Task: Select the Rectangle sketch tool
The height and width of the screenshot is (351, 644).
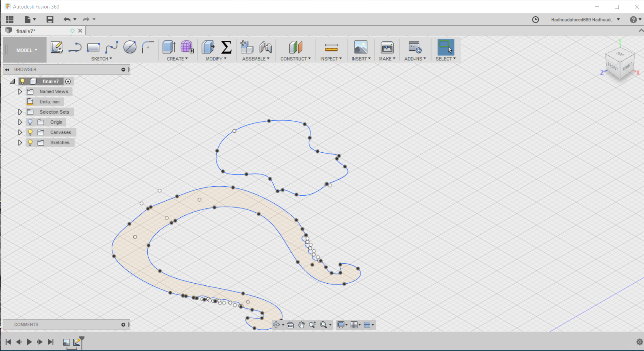Action: [x=93, y=47]
